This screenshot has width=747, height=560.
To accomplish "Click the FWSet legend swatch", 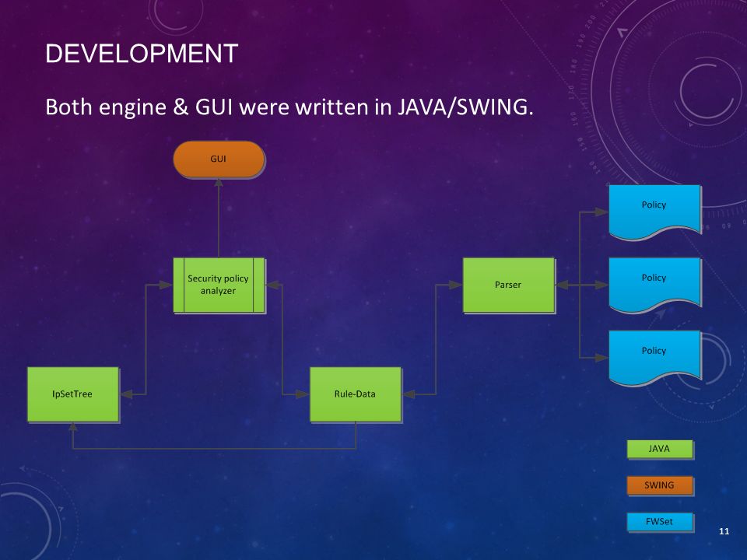I will pos(659,521).
